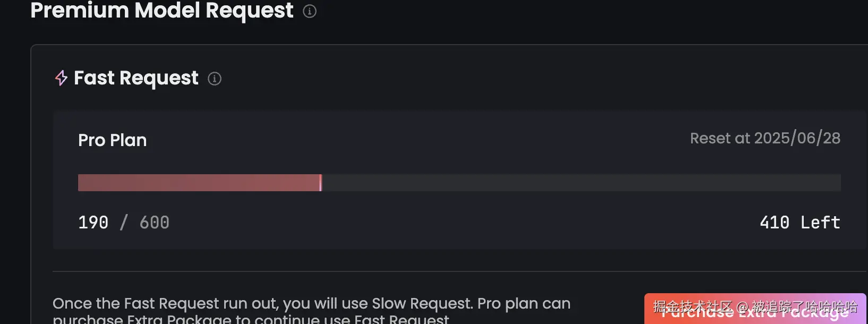The width and height of the screenshot is (868, 324).
Task: Click the 600 total requests number
Action: coord(154,223)
